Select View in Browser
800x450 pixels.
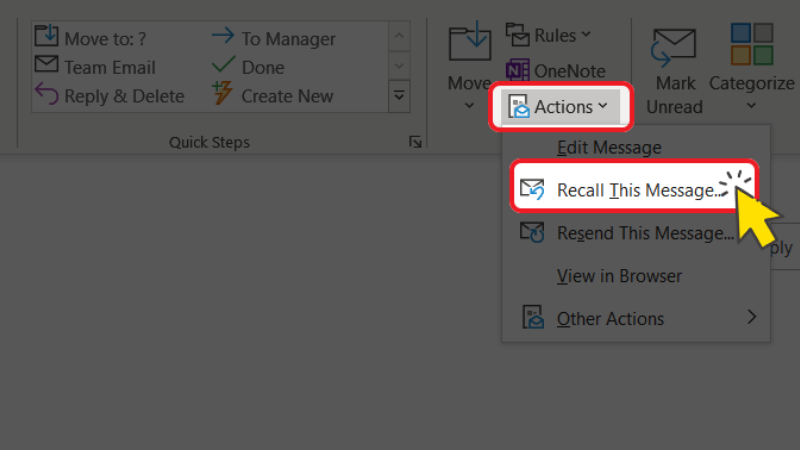[619, 276]
